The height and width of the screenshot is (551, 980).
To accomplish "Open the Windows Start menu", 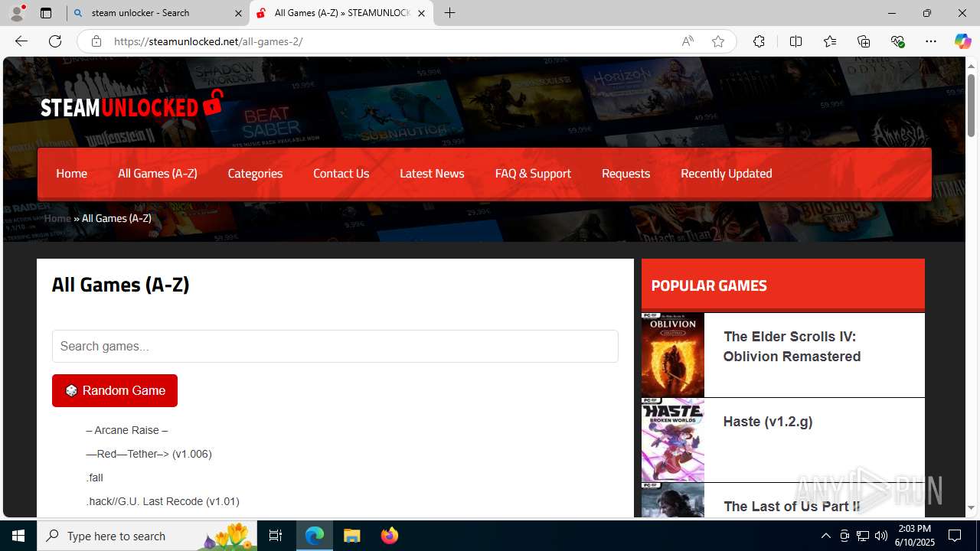I will point(18,536).
